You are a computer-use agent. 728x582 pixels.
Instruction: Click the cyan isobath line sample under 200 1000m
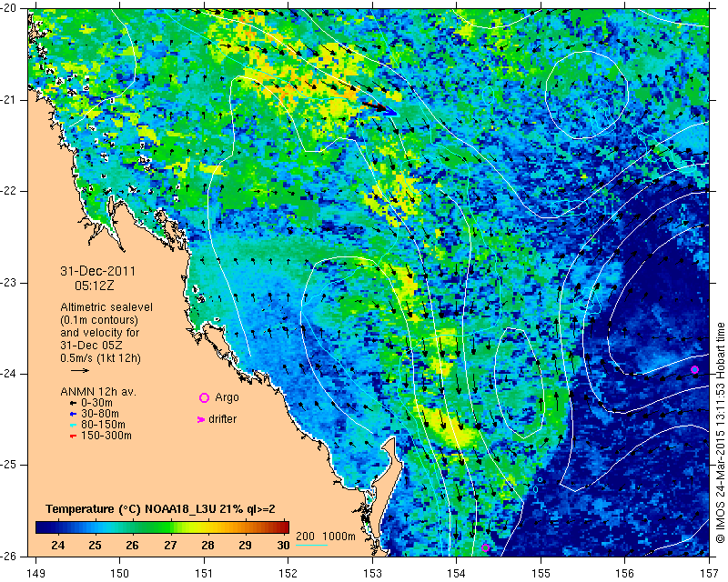coord(311,545)
